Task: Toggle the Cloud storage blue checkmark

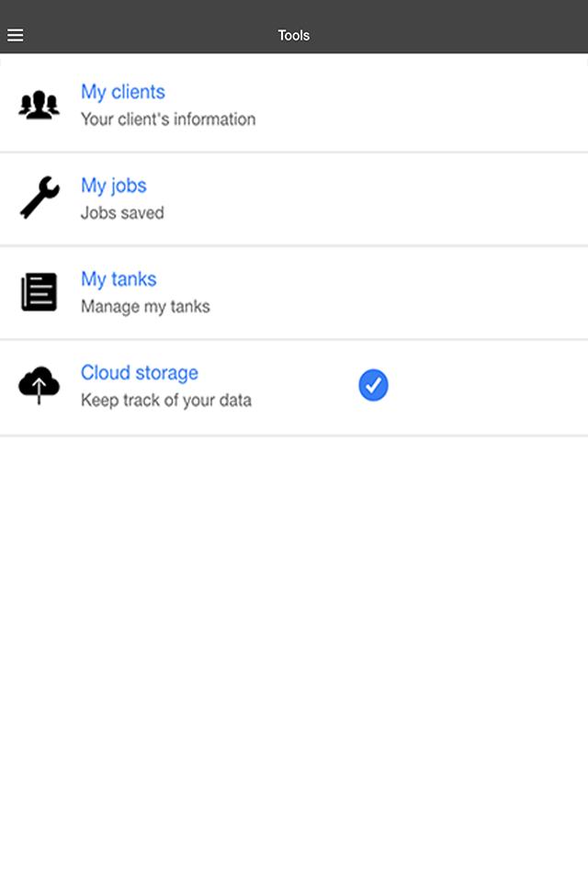Action: pyautogui.click(x=373, y=385)
